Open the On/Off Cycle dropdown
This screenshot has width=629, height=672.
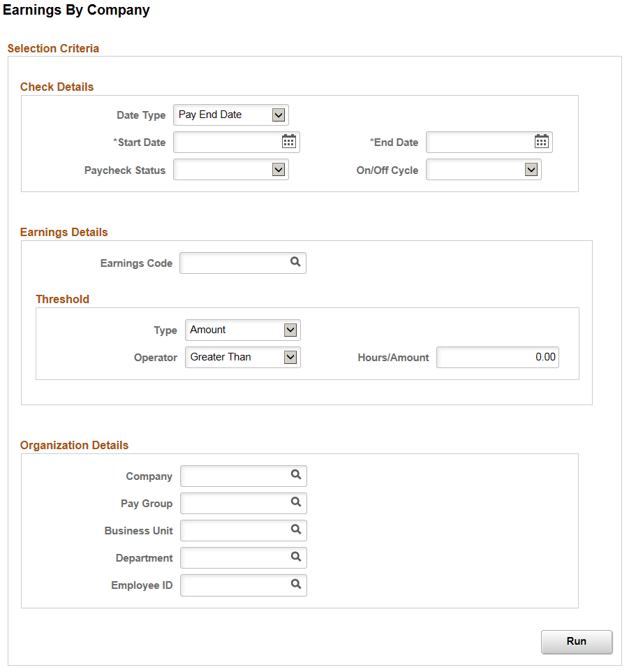tap(531, 168)
